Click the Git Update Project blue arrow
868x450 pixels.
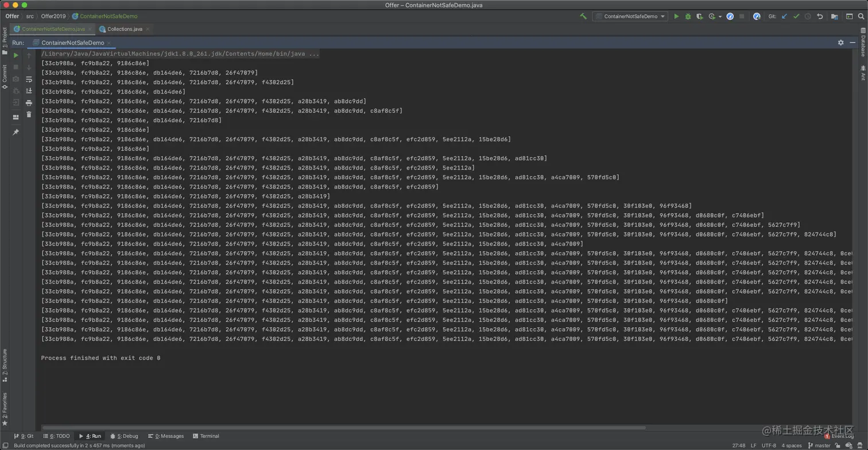(784, 17)
